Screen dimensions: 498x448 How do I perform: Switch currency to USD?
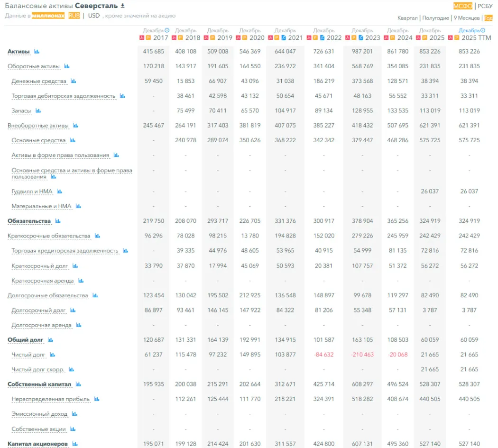tap(94, 16)
